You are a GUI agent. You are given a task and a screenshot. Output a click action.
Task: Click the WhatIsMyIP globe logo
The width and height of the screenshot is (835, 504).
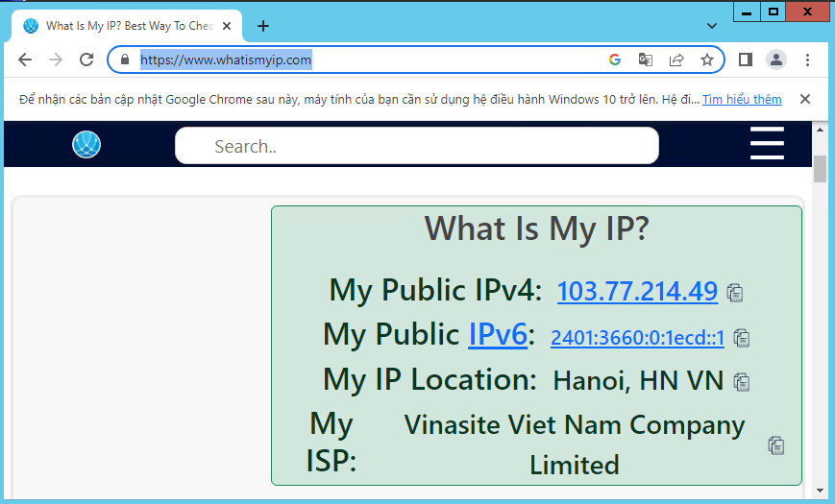pos(86,144)
